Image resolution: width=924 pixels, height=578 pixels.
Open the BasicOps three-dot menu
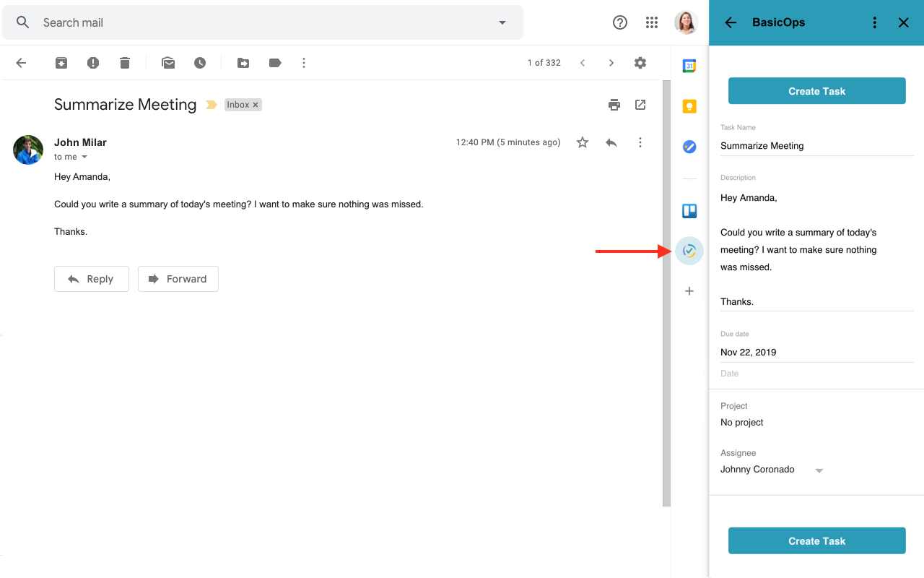(875, 22)
